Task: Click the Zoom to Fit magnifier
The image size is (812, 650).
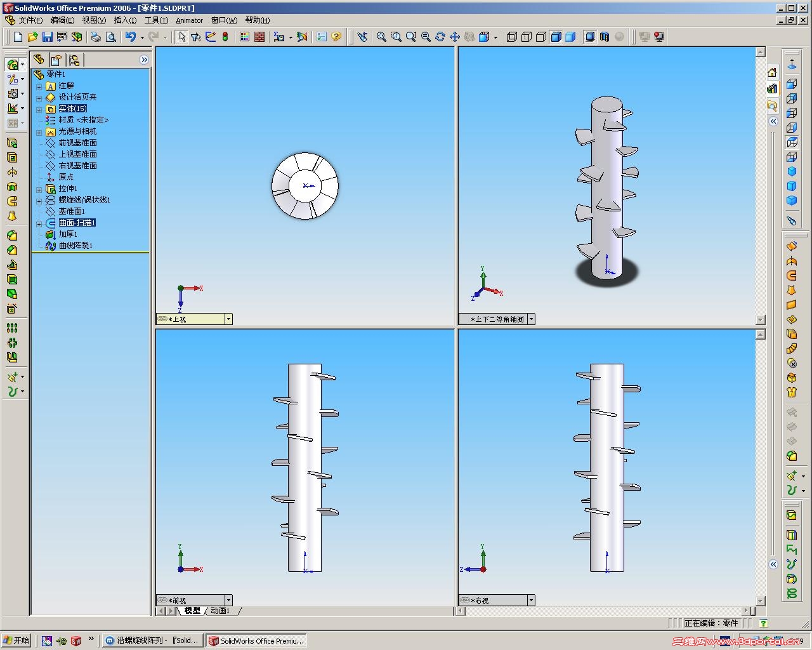Action: click(382, 37)
